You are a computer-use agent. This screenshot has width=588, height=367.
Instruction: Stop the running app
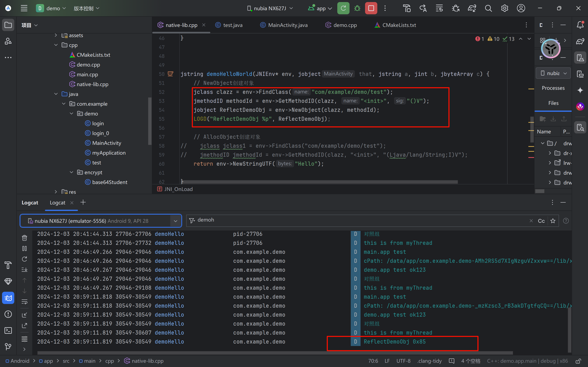tap(371, 8)
